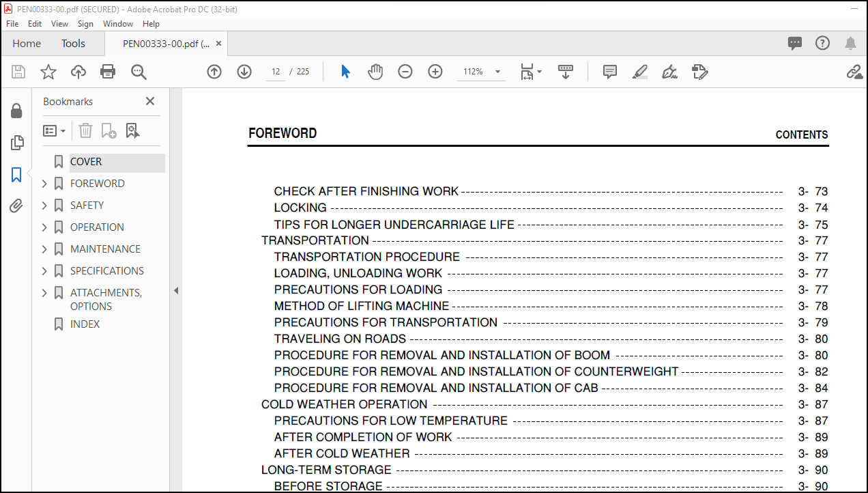Open zoom level dropdown arrow
868x493 pixels.
coord(497,72)
